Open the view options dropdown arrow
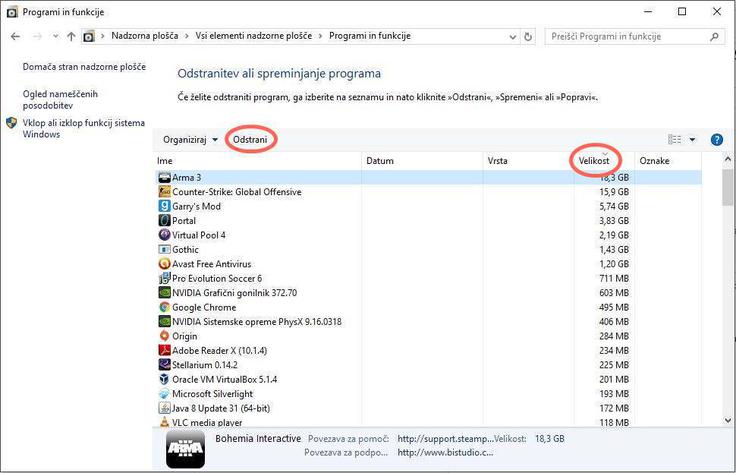 pos(692,139)
